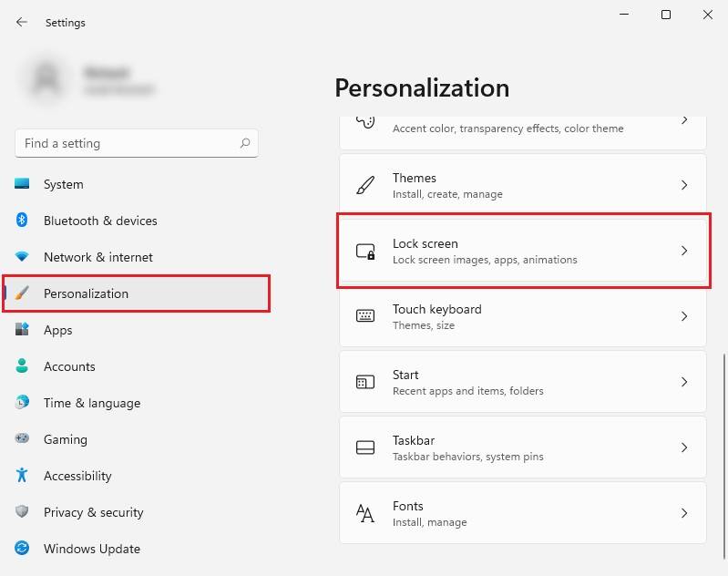Click the Find a setting search box
This screenshot has height=576, width=728.
click(x=128, y=143)
